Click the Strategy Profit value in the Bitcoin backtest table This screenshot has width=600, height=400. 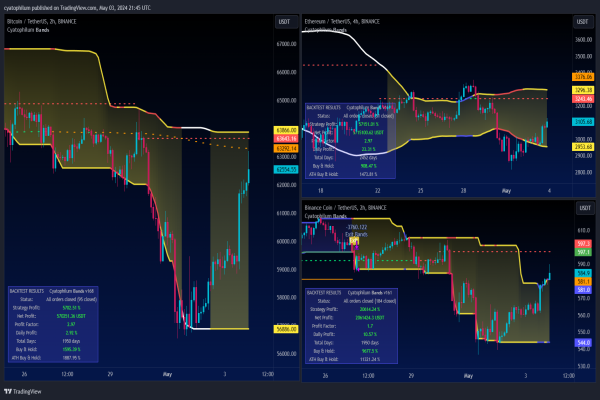click(71, 308)
